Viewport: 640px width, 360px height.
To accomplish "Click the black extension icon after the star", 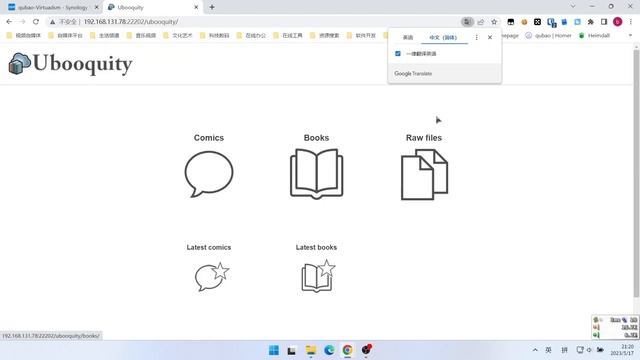I will pos(511,22).
